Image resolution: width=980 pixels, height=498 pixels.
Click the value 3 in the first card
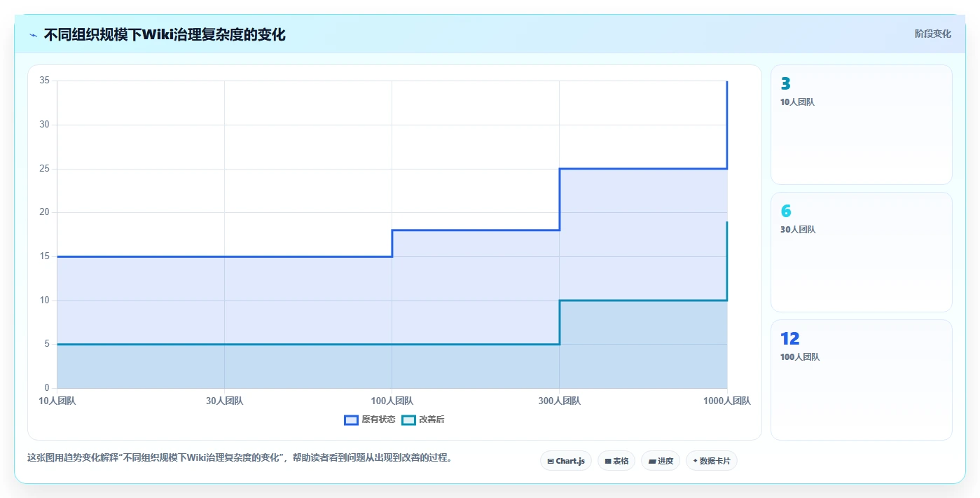pyautogui.click(x=785, y=83)
